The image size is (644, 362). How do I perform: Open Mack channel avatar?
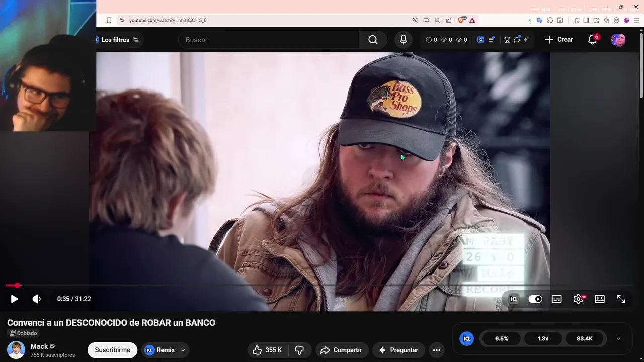tap(16, 350)
